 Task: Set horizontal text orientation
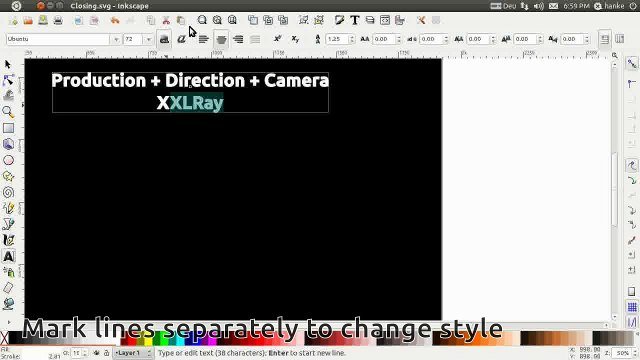coord(604,39)
